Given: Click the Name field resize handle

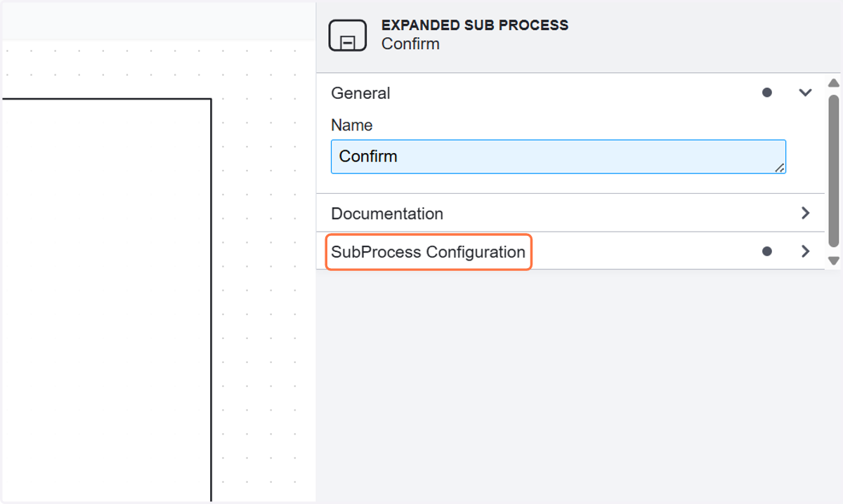Looking at the screenshot, I should click(x=780, y=168).
